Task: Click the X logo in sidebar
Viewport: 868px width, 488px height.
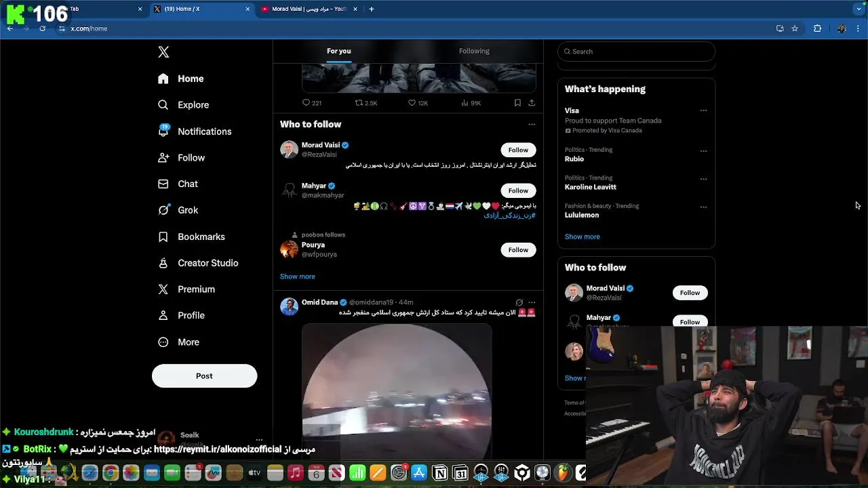Action: (x=163, y=52)
